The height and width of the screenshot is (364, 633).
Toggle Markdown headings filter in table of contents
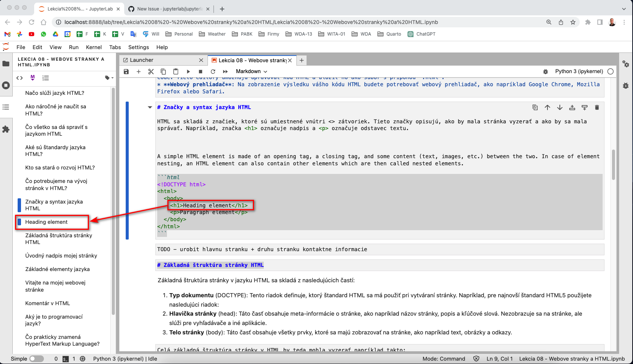tap(32, 78)
